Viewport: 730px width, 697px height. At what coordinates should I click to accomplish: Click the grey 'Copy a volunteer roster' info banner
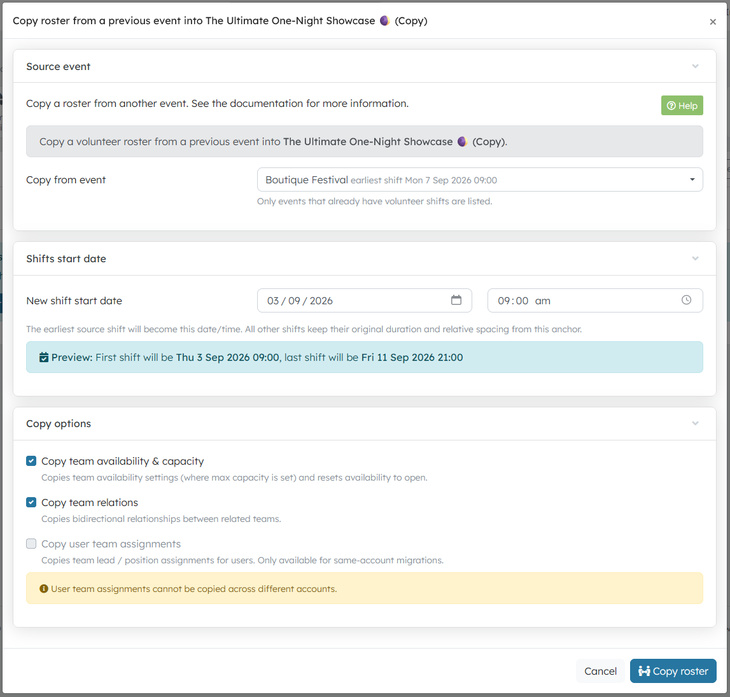pos(364,141)
